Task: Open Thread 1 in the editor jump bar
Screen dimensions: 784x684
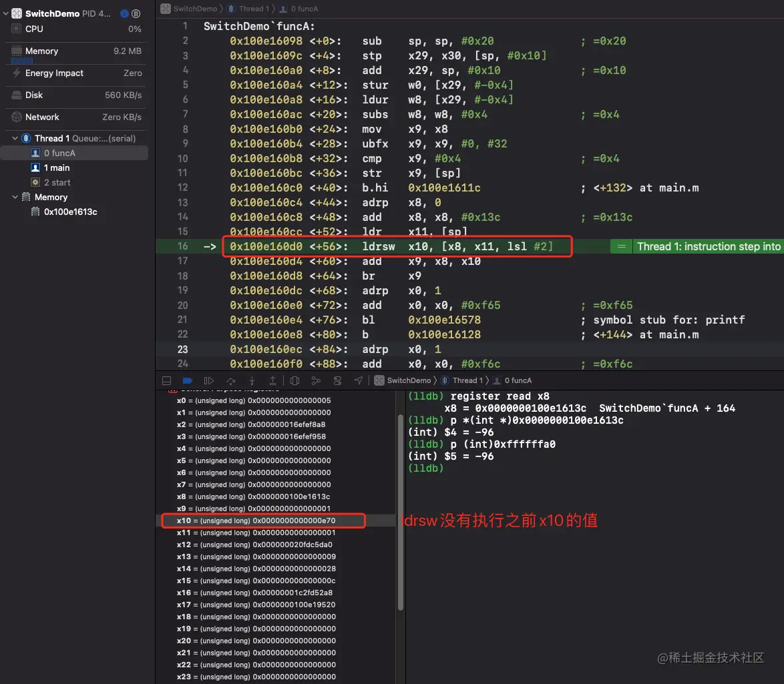Action: pos(248,9)
